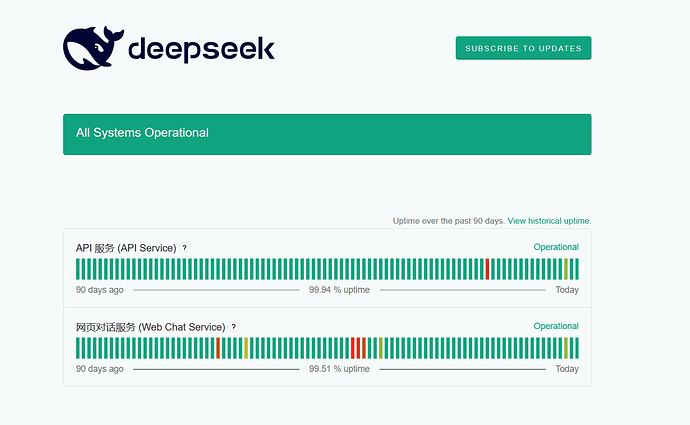Screen dimensions: 690x425
Task: Click the API Service Operational status label
Action: click(x=556, y=247)
